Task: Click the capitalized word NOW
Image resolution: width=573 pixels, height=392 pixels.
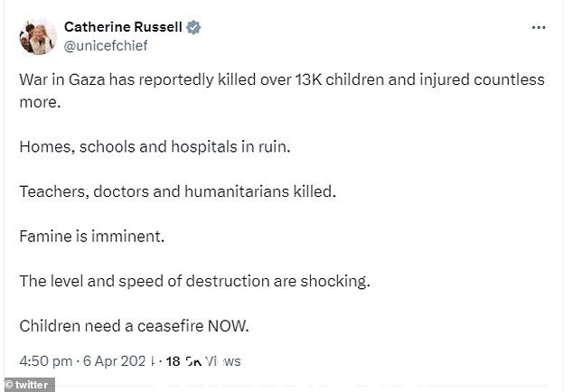Action: click(228, 326)
